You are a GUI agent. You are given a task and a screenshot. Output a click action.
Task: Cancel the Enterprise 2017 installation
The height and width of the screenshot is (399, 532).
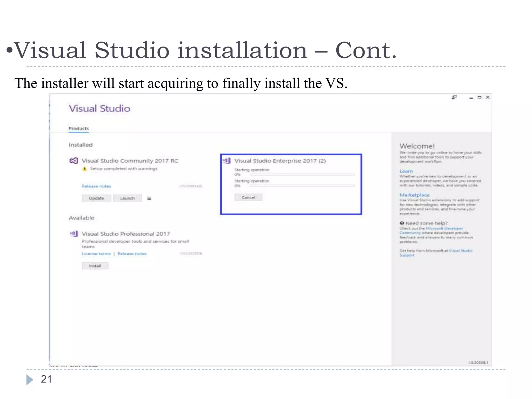tap(248, 197)
